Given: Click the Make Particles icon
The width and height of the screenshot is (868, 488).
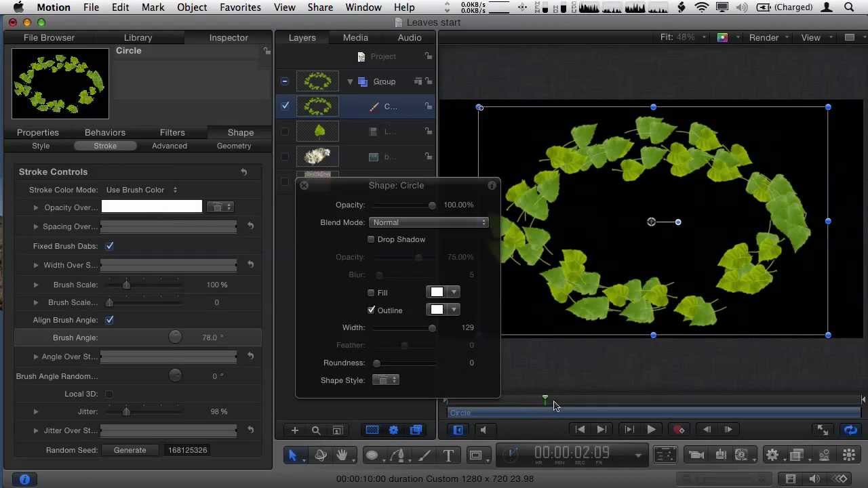Looking at the screenshot, I should point(824,455).
